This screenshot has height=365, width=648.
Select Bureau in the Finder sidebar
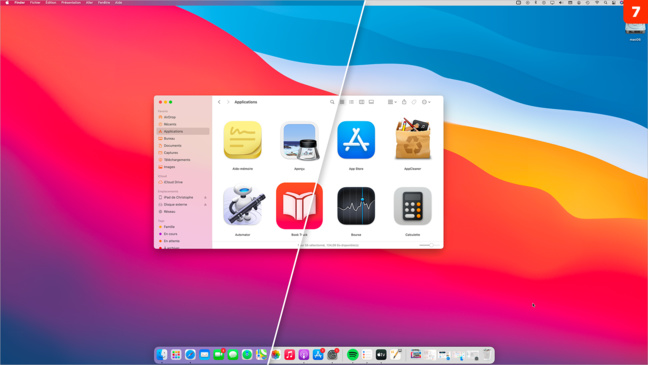183,138
